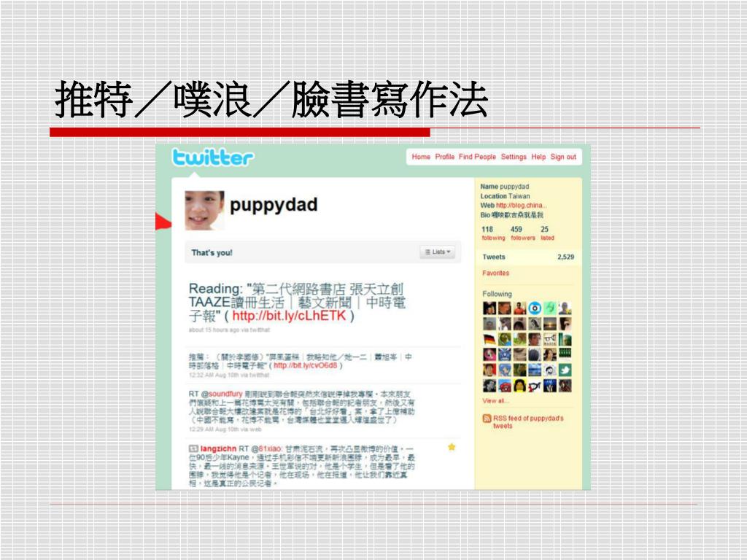Image resolution: width=747 pixels, height=560 pixels.
Task: Click the 118 following count
Action: (493, 233)
